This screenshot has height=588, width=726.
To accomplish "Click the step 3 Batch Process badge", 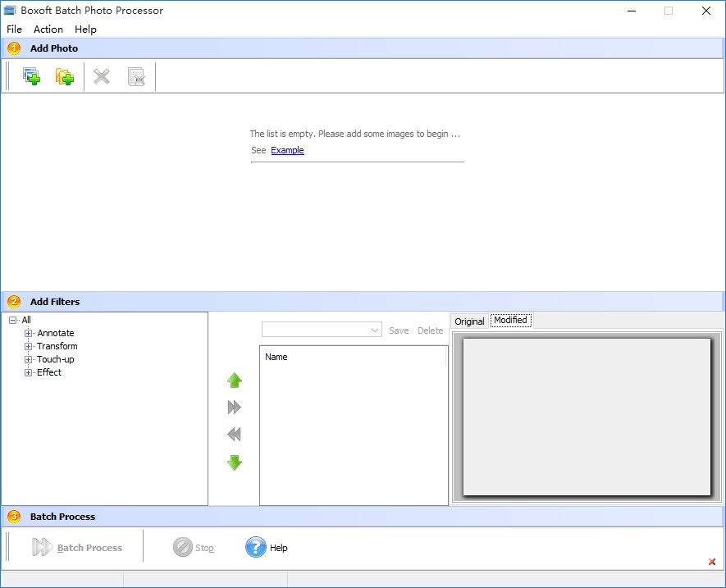I will [14, 516].
